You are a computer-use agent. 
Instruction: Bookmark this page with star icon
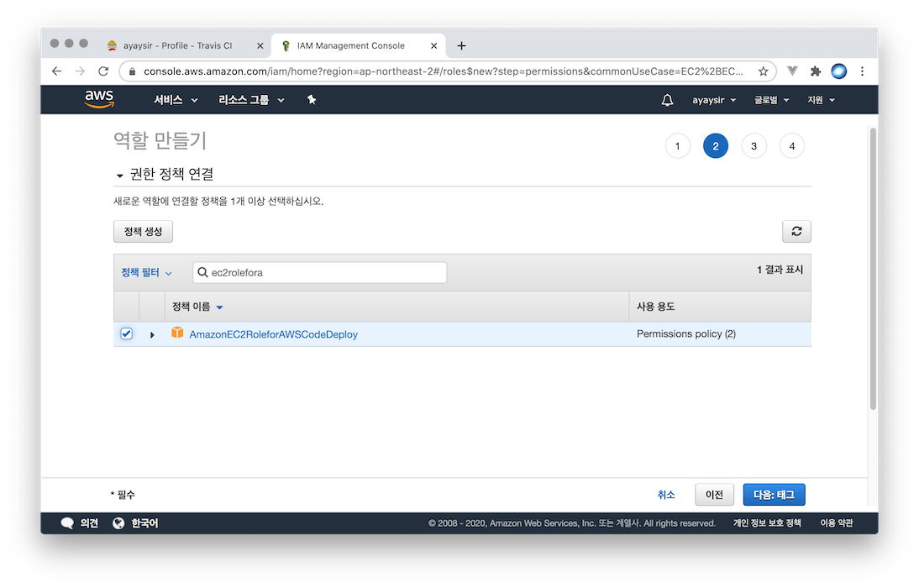[763, 71]
